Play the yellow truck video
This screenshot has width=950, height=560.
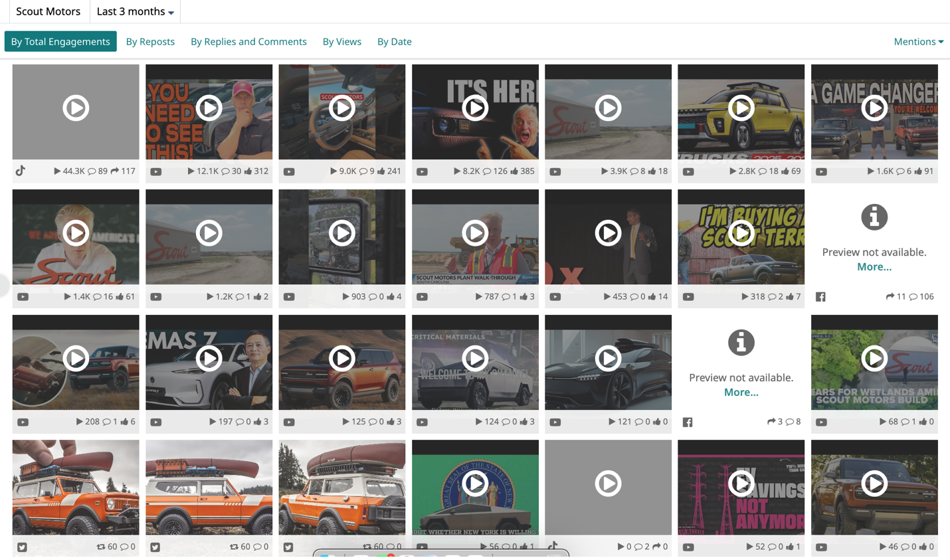(741, 108)
